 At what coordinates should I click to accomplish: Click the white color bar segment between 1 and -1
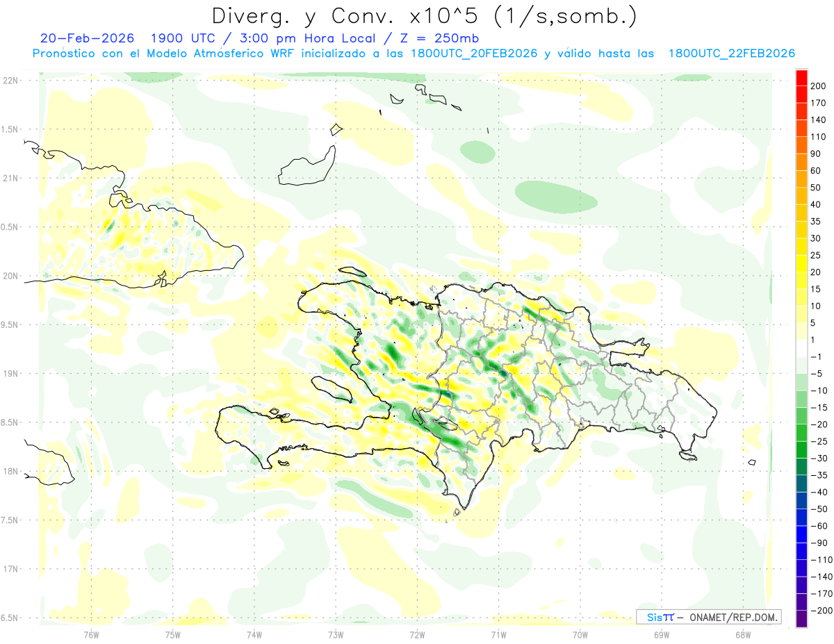pyautogui.click(x=802, y=349)
